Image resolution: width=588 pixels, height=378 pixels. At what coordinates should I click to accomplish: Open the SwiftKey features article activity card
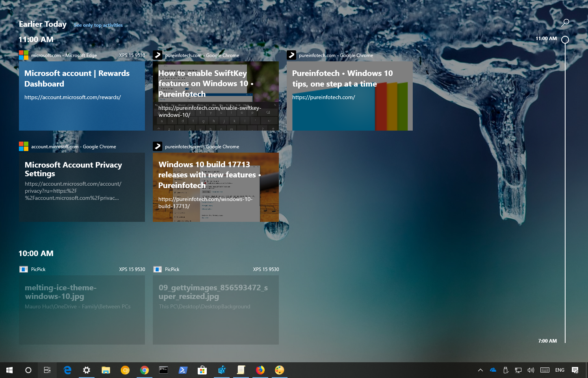coord(216,96)
